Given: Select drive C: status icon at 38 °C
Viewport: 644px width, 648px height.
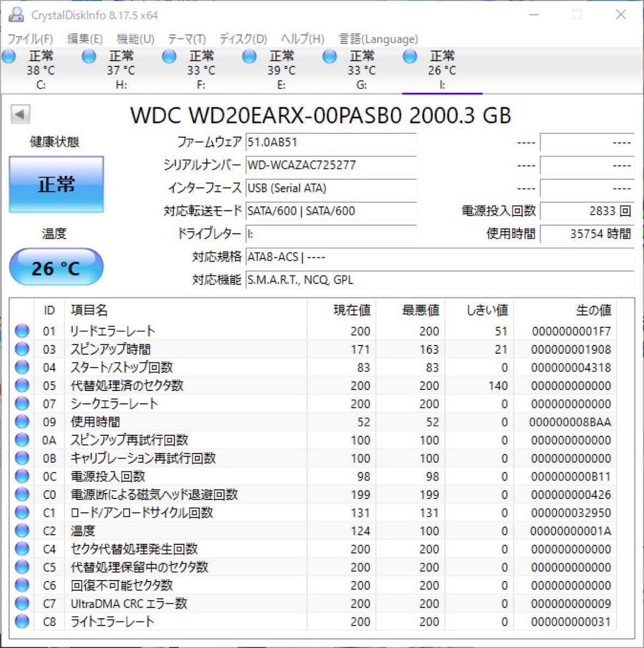Looking at the screenshot, I should (9, 56).
